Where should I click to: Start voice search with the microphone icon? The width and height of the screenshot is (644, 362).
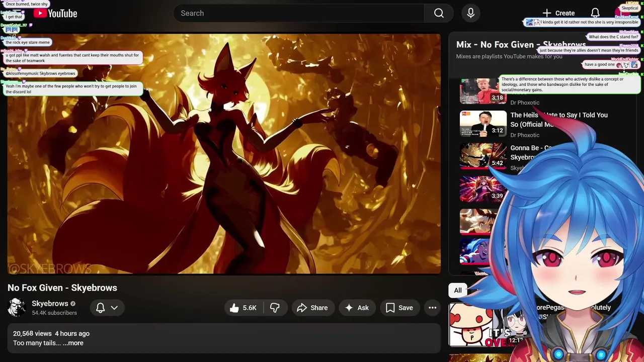470,13
